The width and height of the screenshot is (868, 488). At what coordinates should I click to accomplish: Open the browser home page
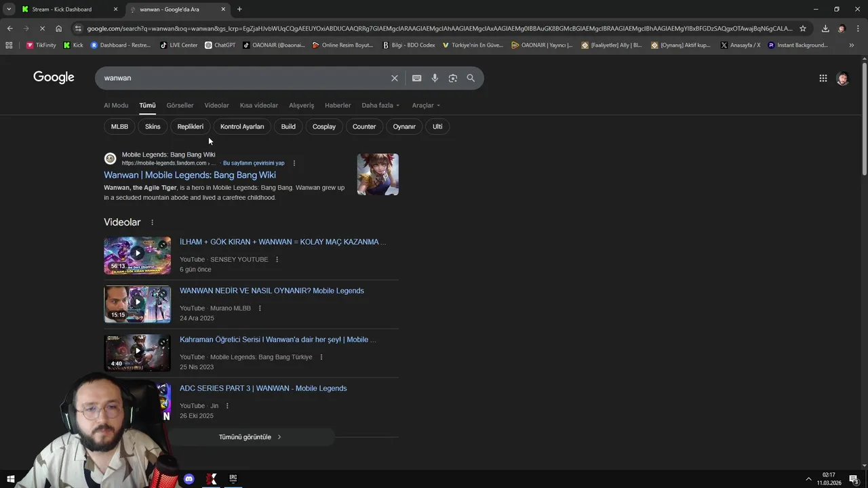[58, 28]
